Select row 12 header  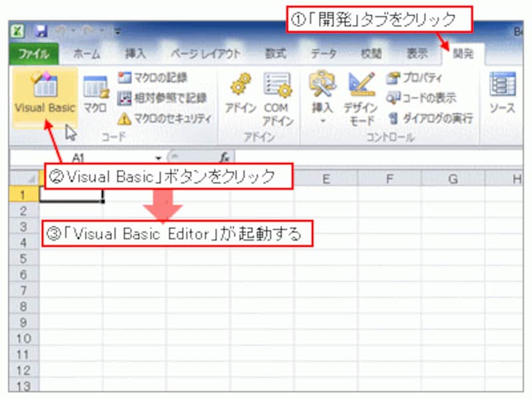tap(25, 370)
